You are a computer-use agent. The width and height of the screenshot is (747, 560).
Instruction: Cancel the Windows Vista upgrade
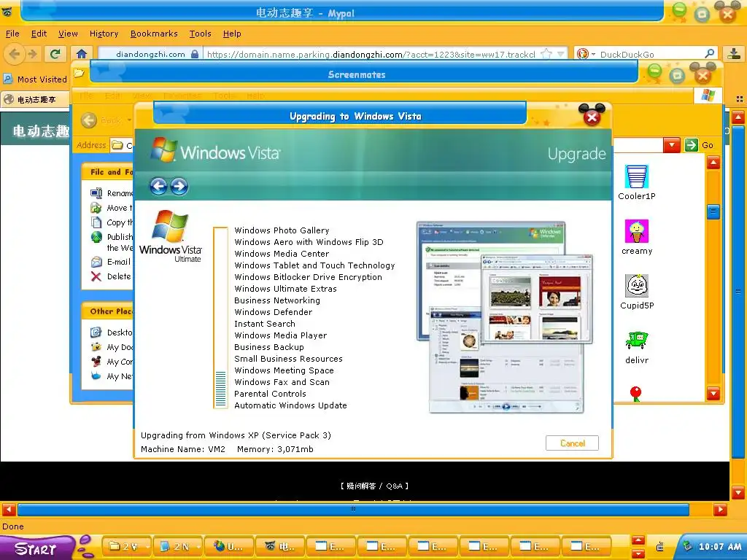[x=572, y=443]
